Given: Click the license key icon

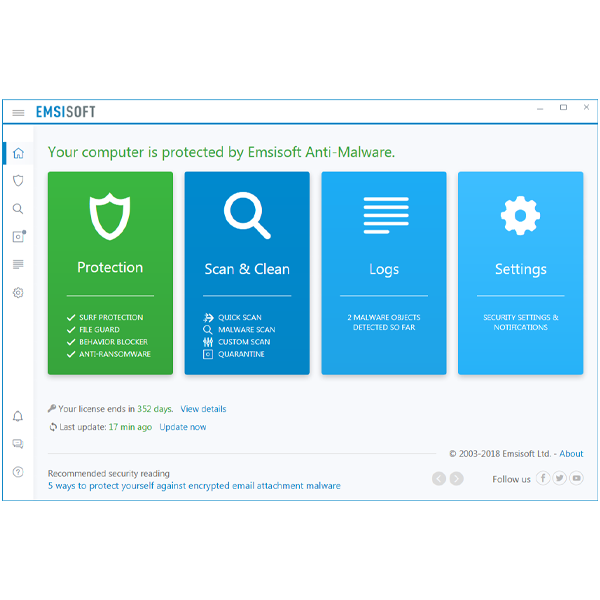Looking at the screenshot, I should click(x=52, y=409).
